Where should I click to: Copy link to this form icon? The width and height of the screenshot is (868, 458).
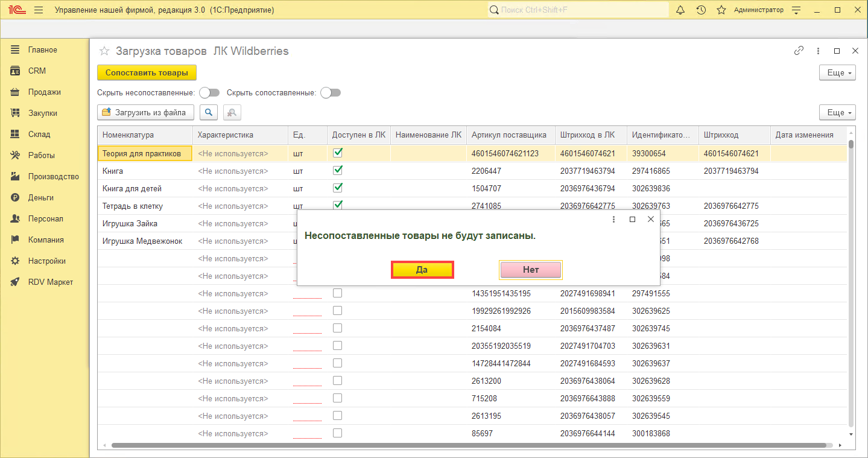pyautogui.click(x=799, y=51)
